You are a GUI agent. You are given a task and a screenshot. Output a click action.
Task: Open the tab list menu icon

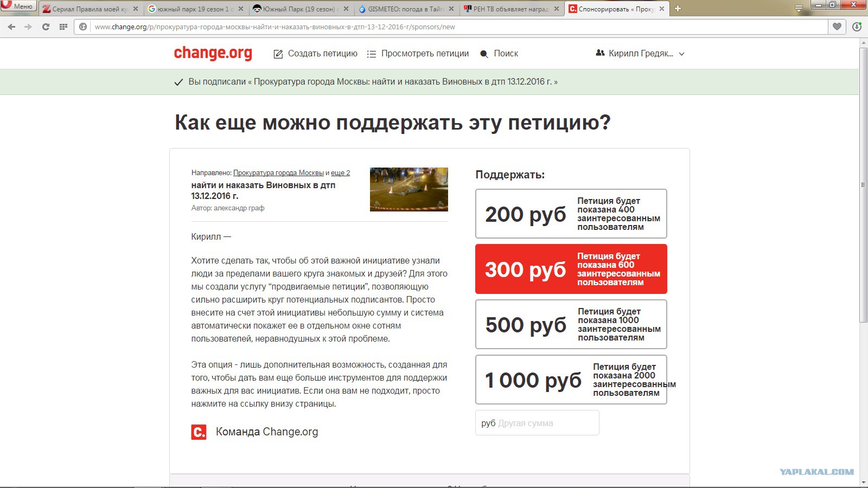coord(799,9)
